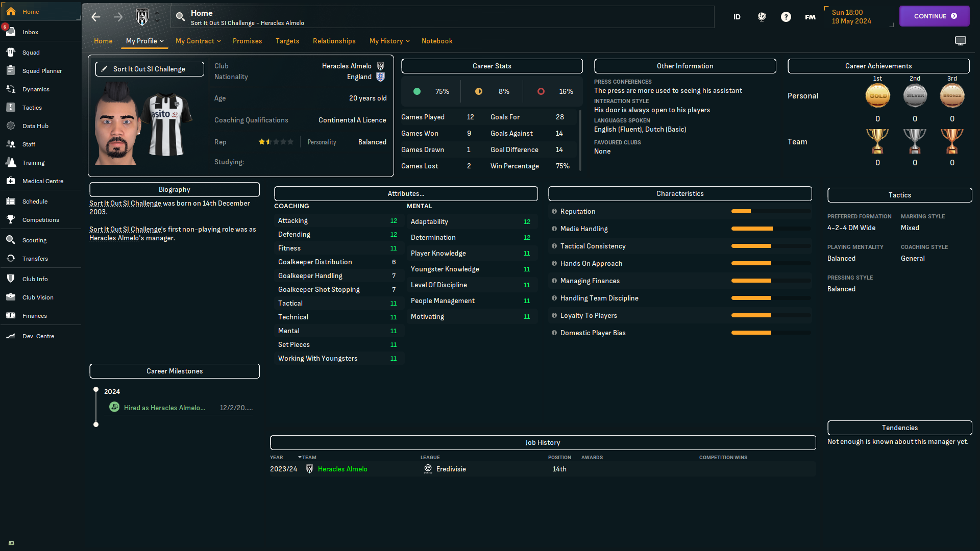Click the Characteristics panel header
This screenshot has height=551, width=980.
pos(680,193)
